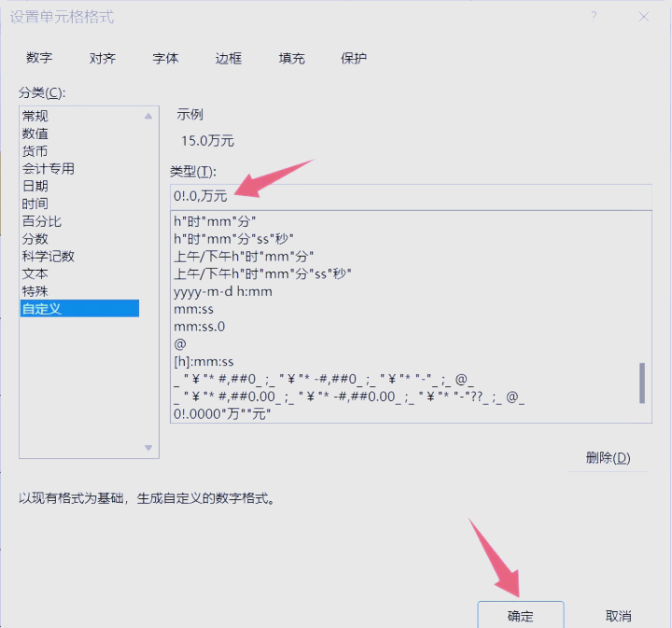
Task: Switch to the 保护 tab
Action: pos(354,58)
